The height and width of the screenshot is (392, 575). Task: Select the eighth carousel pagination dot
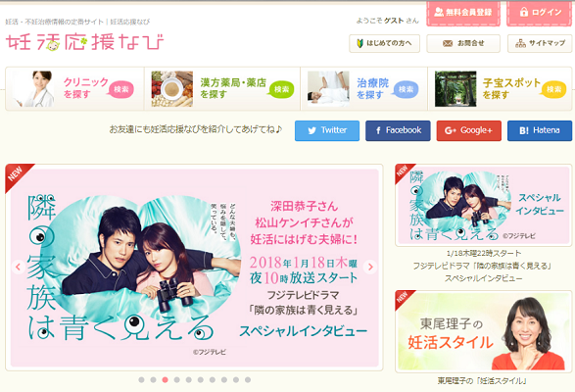[x=224, y=380]
